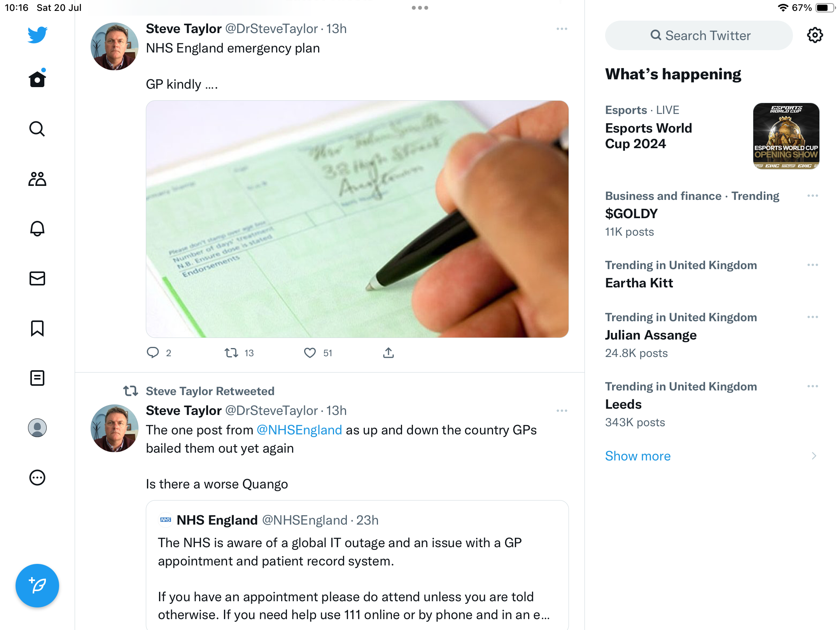The width and height of the screenshot is (840, 630).
Task: Open the Twitter bird home logo
Action: [x=37, y=35]
